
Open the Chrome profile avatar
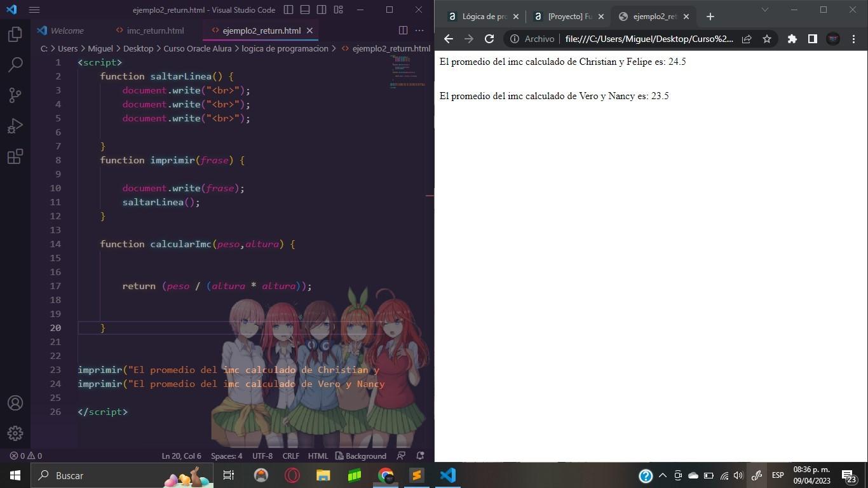coord(833,39)
